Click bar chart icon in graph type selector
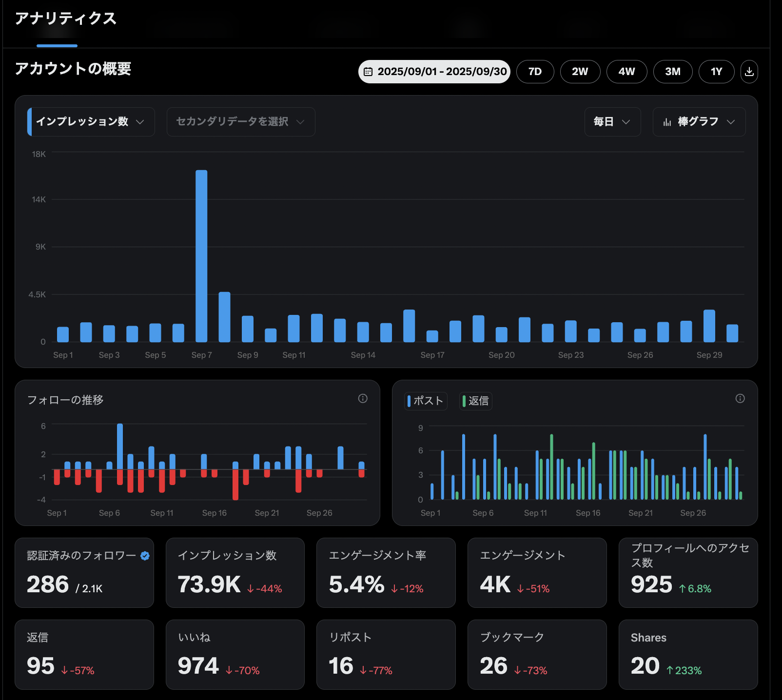This screenshot has height=700, width=782. [667, 122]
